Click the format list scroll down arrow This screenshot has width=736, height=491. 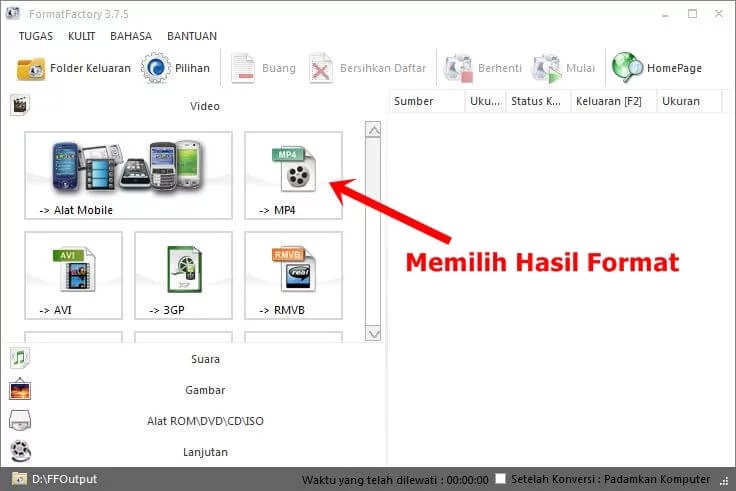(x=374, y=334)
